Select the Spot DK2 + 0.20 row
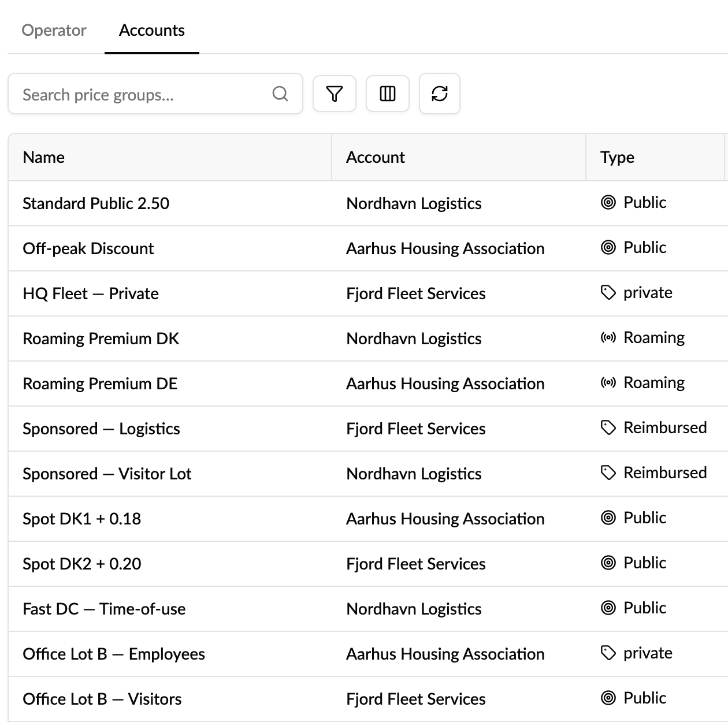The width and height of the screenshot is (728, 722). click(x=368, y=564)
